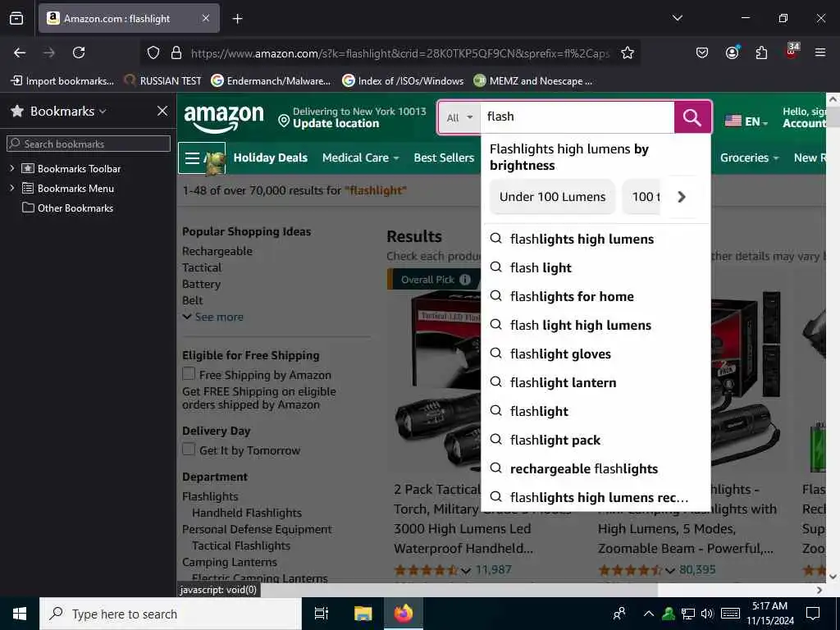840x630 pixels.
Task: Click the Windows Type here to search box
Action: [x=171, y=614]
